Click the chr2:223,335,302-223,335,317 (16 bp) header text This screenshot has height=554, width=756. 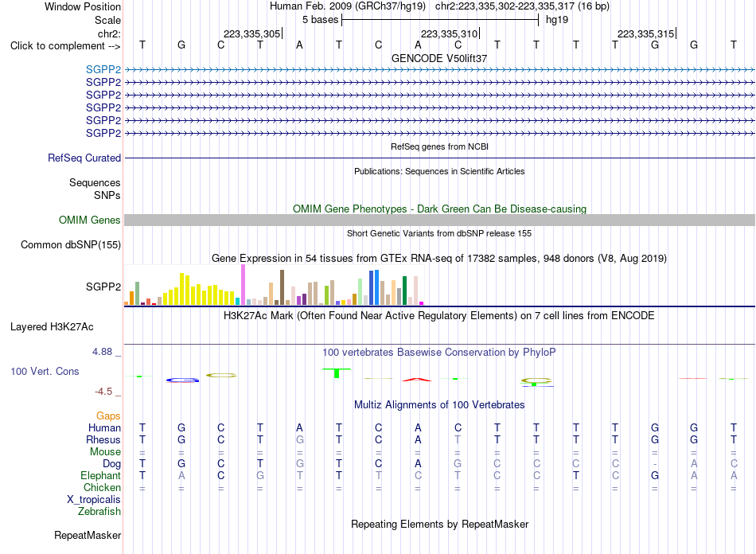pos(522,6)
